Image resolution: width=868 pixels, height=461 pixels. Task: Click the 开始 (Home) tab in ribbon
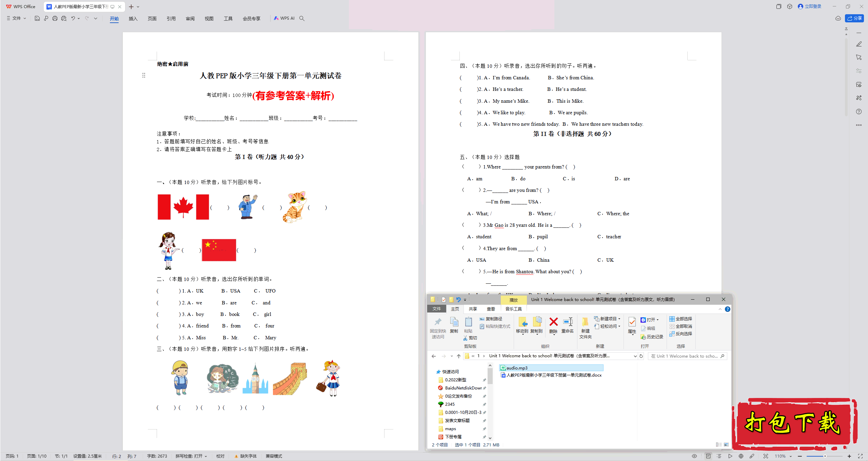coord(113,18)
